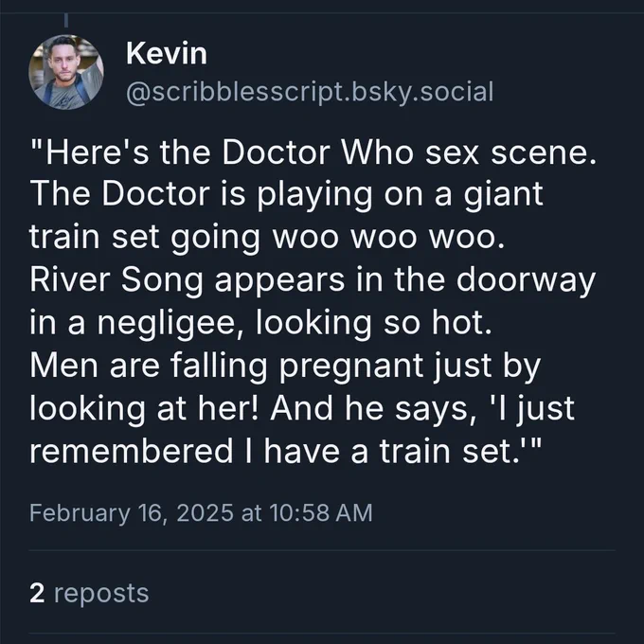Viewport: 644px width, 644px height.
Task: Click the gray reposts label word
Action: pos(101,594)
